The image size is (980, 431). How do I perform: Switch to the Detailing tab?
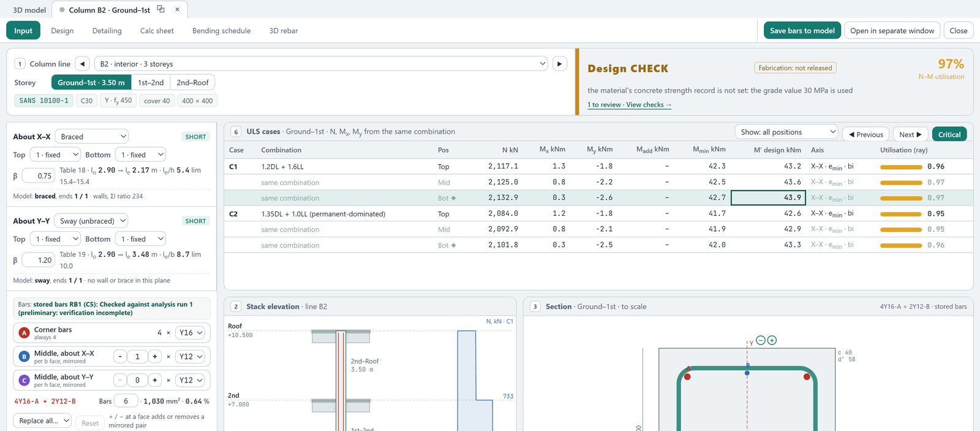(107, 31)
